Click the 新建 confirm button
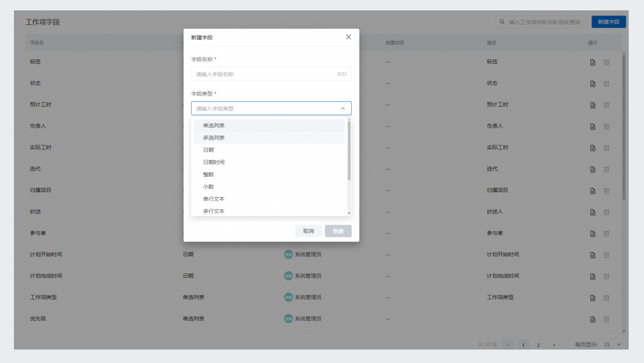This screenshot has width=644, height=363. (x=338, y=231)
